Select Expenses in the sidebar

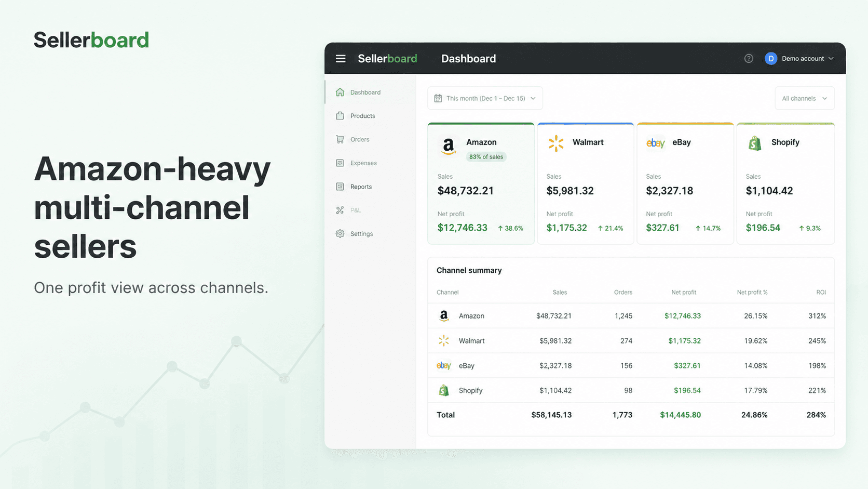[363, 163]
